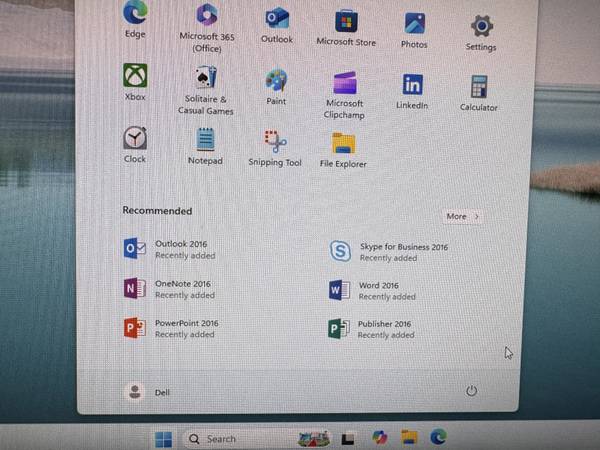600x450 pixels.
Task: Open Settings gear icon
Action: click(481, 33)
